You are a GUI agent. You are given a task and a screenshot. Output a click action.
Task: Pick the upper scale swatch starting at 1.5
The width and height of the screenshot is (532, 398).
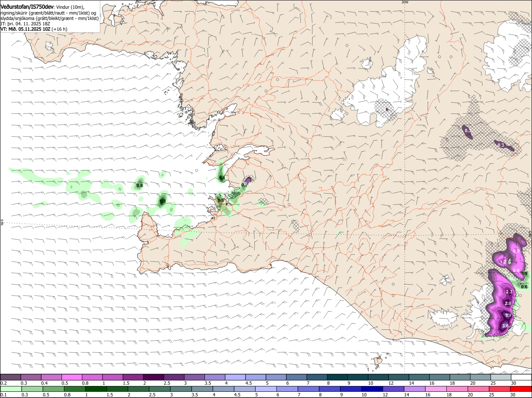click(133, 377)
